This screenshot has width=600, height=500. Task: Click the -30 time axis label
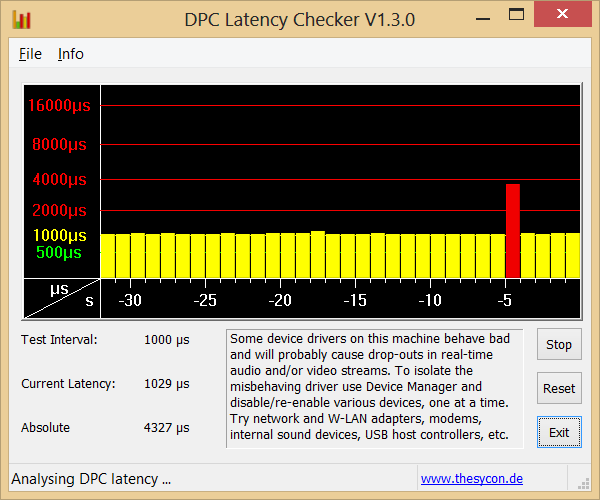point(130,300)
